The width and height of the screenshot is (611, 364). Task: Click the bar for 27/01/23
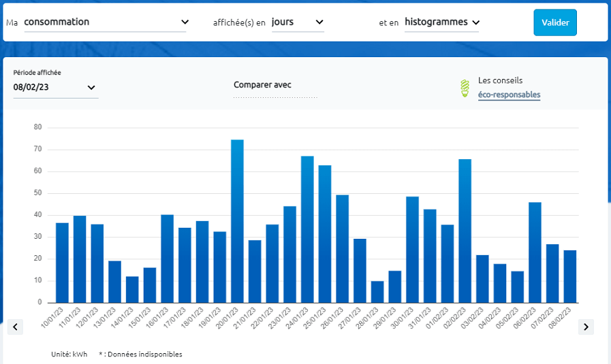click(360, 271)
